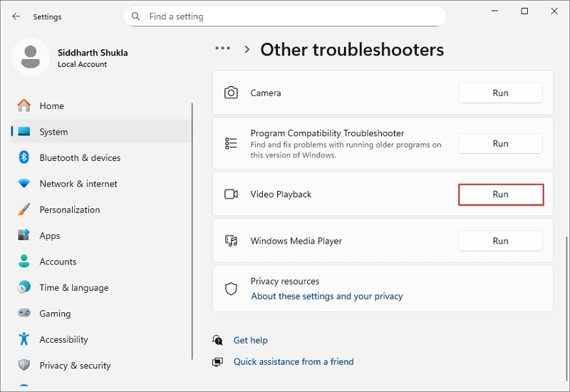The image size is (570, 392).
Task: Click the System monitor icon
Action: click(x=24, y=131)
